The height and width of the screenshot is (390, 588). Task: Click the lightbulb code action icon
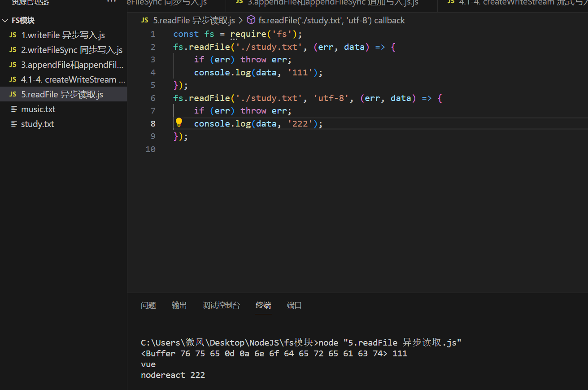coord(179,123)
